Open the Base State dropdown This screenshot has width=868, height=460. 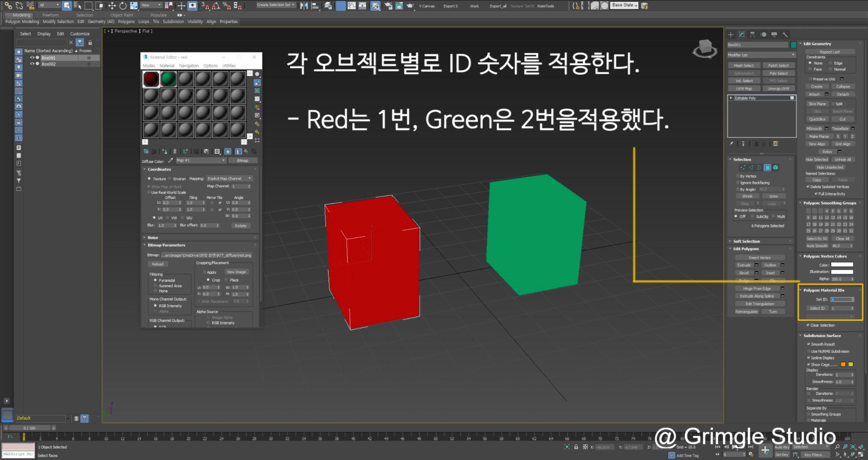click(x=625, y=5)
